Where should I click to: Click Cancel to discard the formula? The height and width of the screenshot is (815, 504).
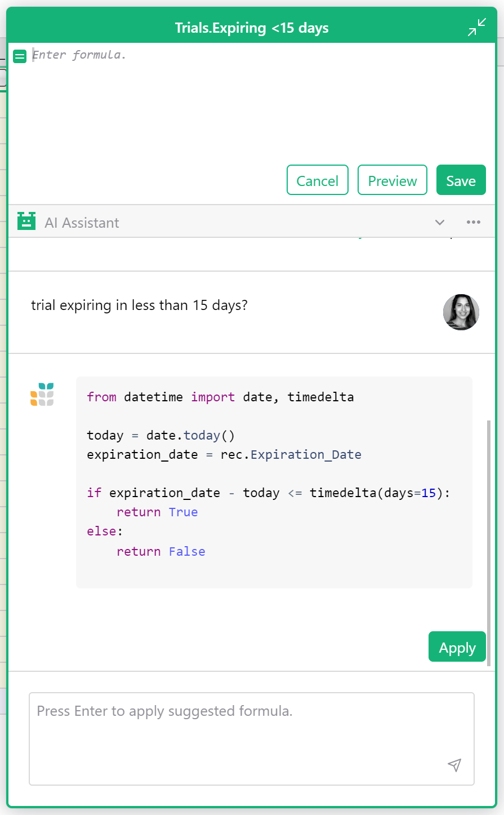[x=318, y=180]
